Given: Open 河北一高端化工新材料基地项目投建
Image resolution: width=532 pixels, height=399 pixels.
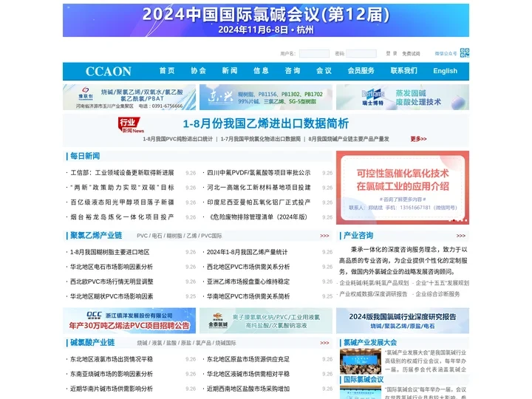Looking at the screenshot, I should coord(259,187).
